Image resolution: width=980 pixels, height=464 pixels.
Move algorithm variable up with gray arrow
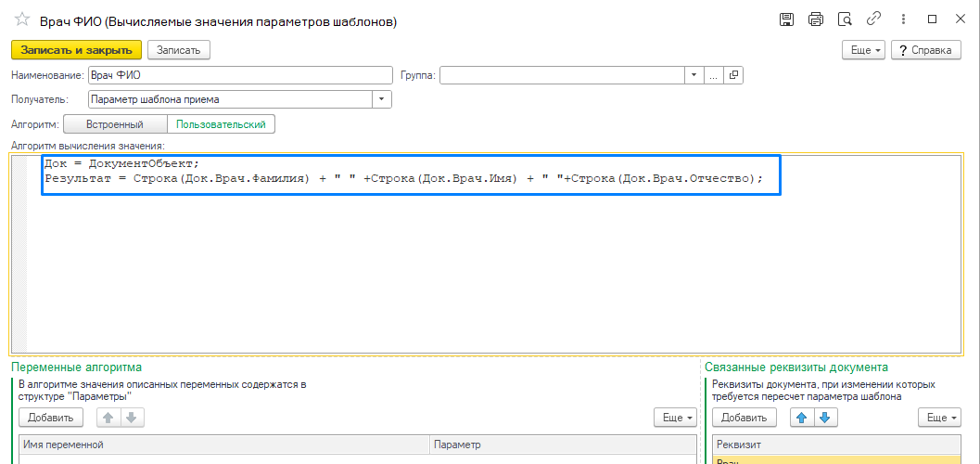coord(108,418)
